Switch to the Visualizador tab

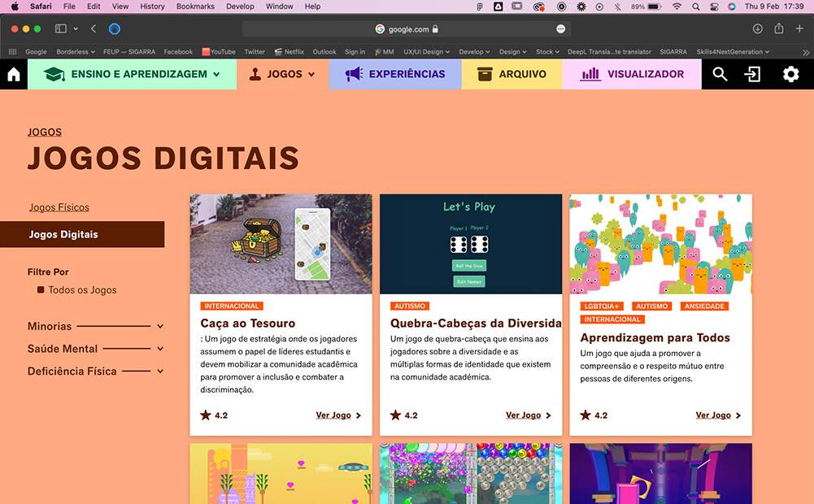pos(633,75)
